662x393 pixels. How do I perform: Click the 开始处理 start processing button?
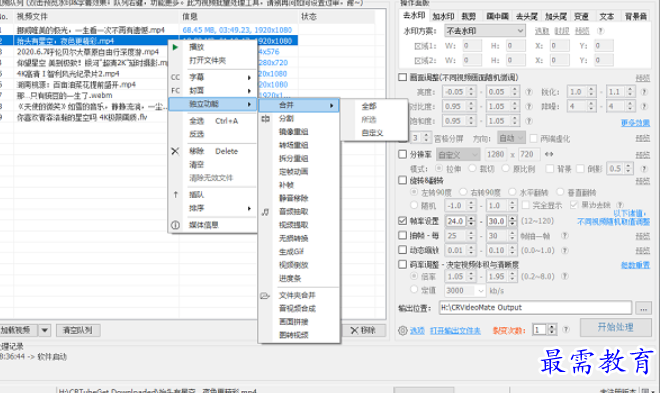coord(616,327)
